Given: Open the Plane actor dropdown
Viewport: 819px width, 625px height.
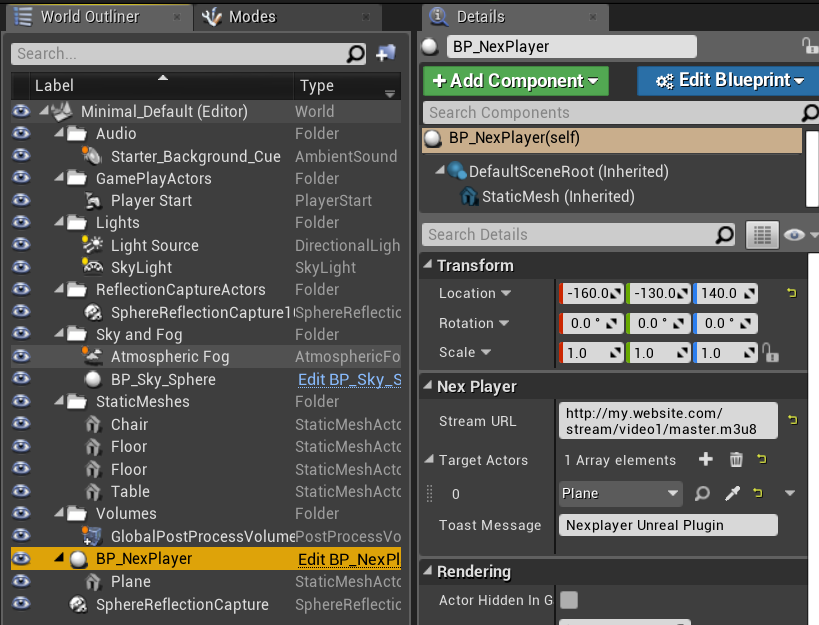Looking at the screenshot, I should (621, 493).
